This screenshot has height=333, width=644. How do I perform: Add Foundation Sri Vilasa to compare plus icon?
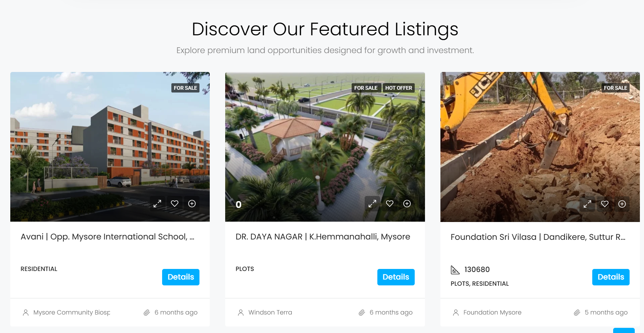click(x=622, y=204)
